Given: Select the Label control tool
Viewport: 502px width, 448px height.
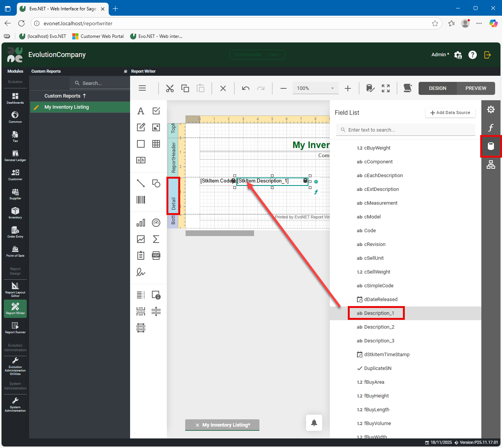Looking at the screenshot, I should tap(141, 111).
